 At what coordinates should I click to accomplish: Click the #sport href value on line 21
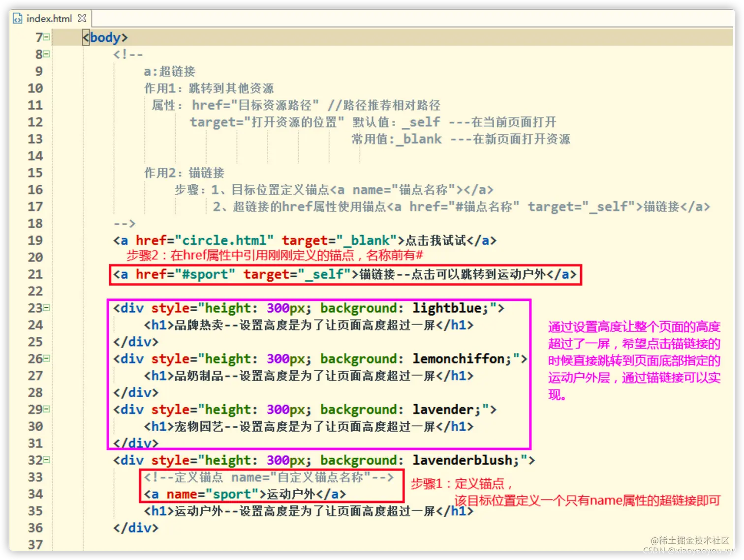(206, 274)
